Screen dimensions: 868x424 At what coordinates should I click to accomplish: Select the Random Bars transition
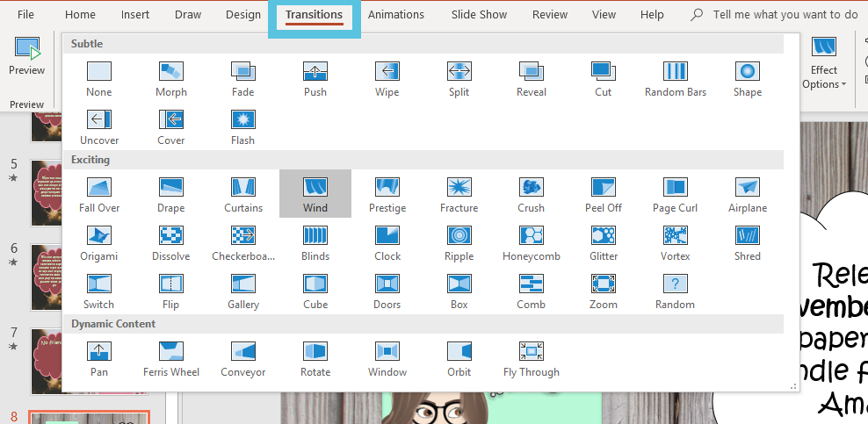click(676, 79)
